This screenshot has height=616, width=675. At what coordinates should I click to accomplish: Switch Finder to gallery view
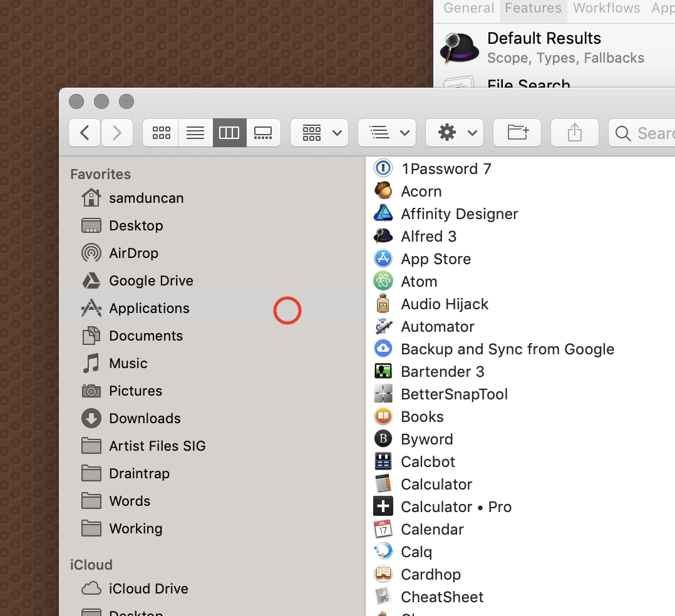263,133
